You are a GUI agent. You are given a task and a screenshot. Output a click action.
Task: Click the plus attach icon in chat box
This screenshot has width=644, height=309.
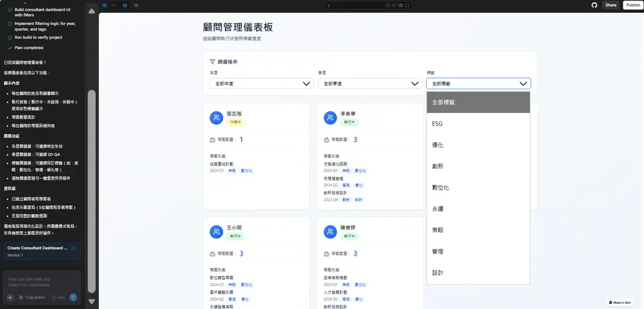coord(10,298)
